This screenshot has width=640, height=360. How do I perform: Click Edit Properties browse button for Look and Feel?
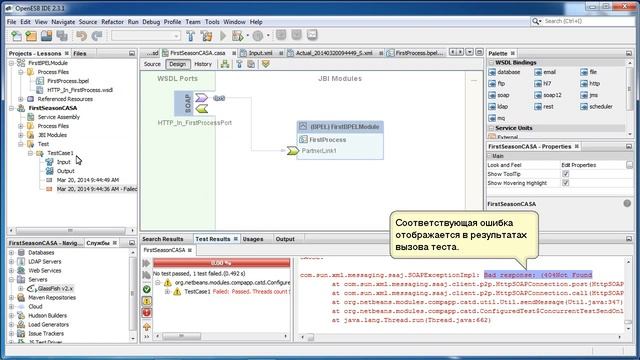pos(629,165)
